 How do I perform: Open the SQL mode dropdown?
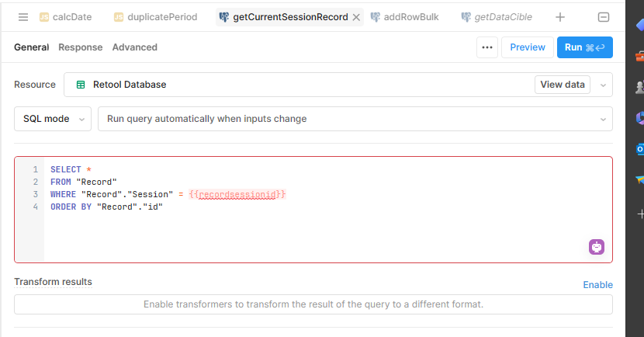tap(53, 119)
